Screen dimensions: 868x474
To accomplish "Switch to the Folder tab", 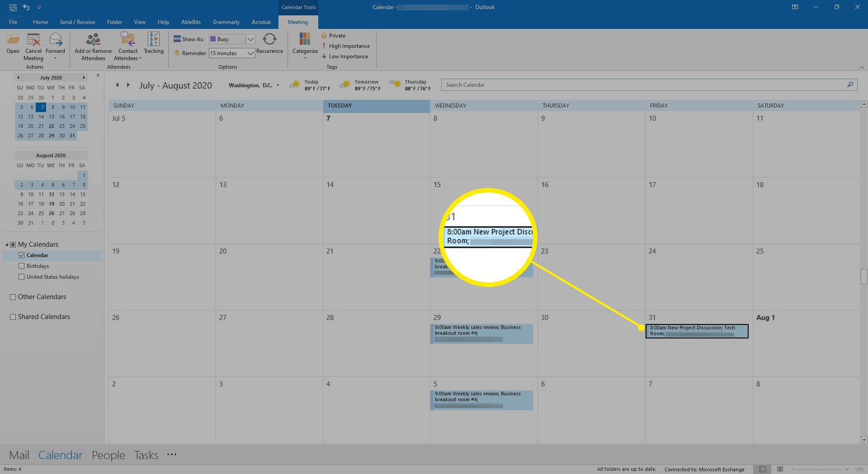I will coord(114,22).
